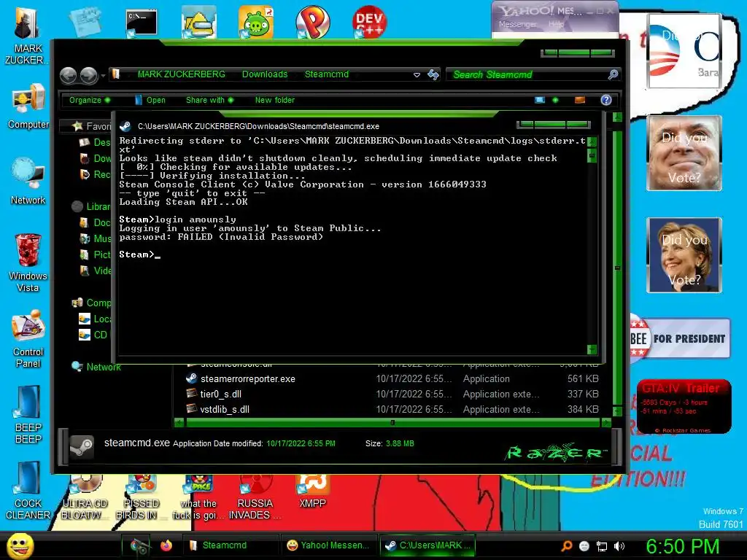Viewport: 747px width, 560px height.
Task: Click the 6:50 PM taskbar clock
Action: pyautogui.click(x=682, y=546)
